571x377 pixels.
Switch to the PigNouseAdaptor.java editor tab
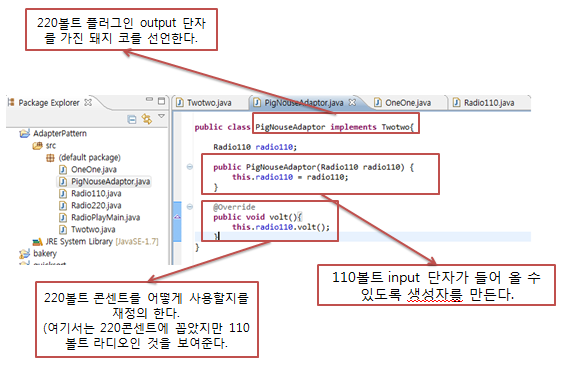(x=304, y=103)
